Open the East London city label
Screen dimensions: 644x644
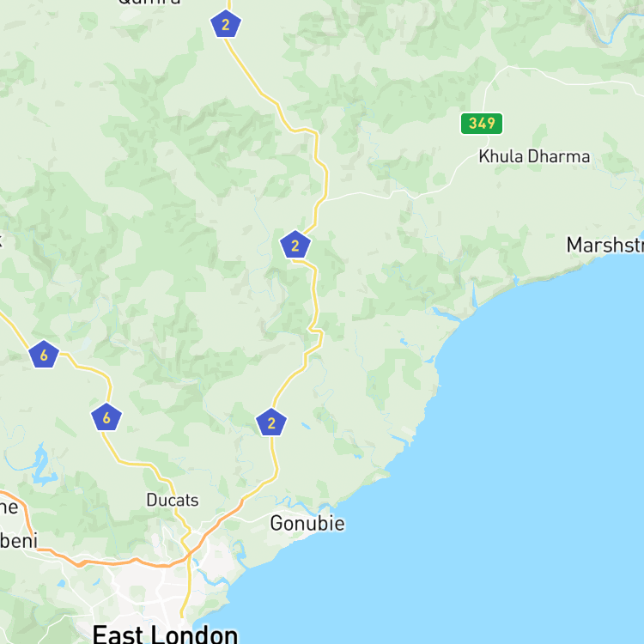pos(165,634)
